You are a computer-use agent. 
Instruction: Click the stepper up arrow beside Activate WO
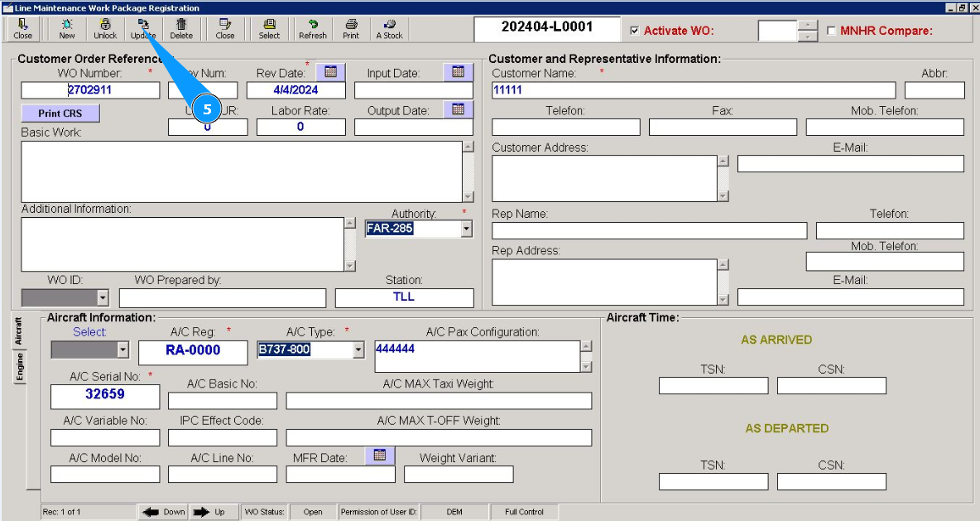coord(808,26)
